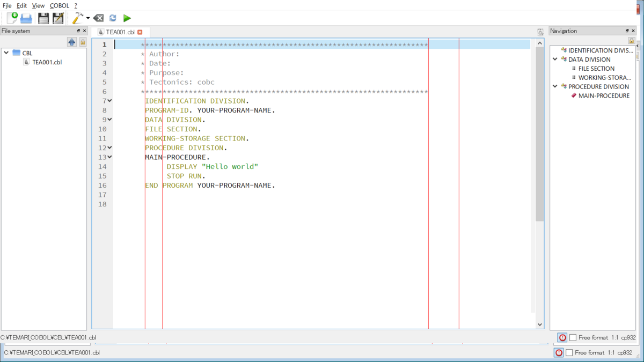Click the DISPLAY "Hello world" code line
The image size is (644, 362).
(x=213, y=167)
